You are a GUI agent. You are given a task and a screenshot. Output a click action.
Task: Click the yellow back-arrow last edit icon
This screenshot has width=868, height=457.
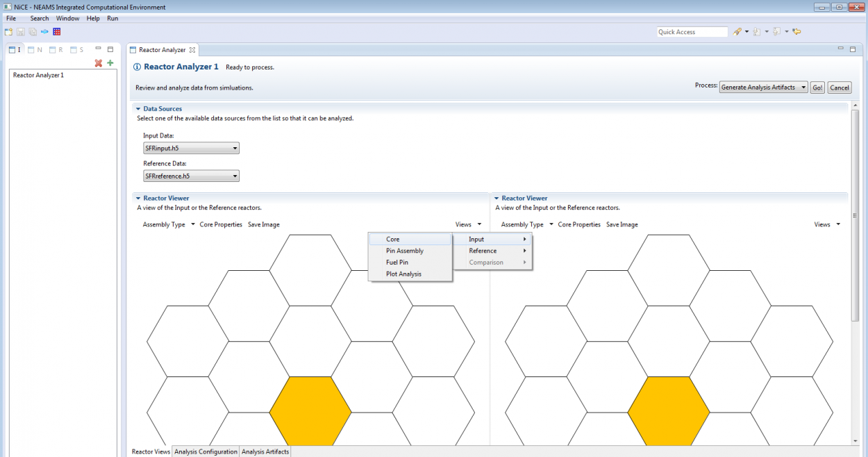(797, 32)
